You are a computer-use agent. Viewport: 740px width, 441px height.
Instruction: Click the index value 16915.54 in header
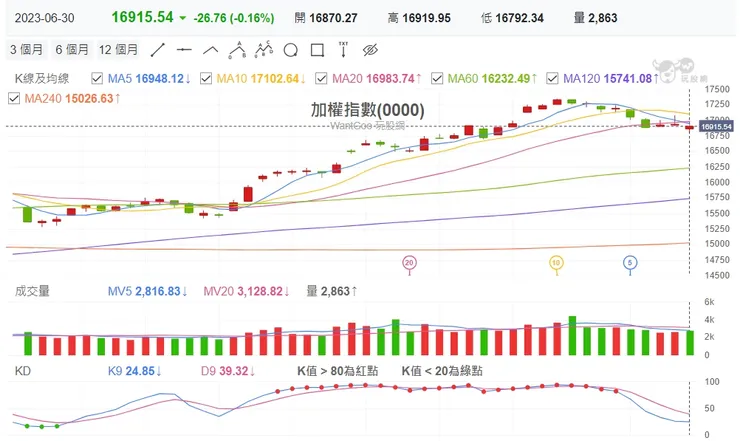coord(143,17)
